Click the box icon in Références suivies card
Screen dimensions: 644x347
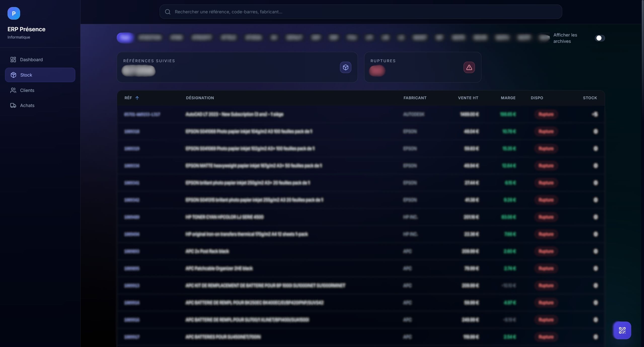pos(346,67)
